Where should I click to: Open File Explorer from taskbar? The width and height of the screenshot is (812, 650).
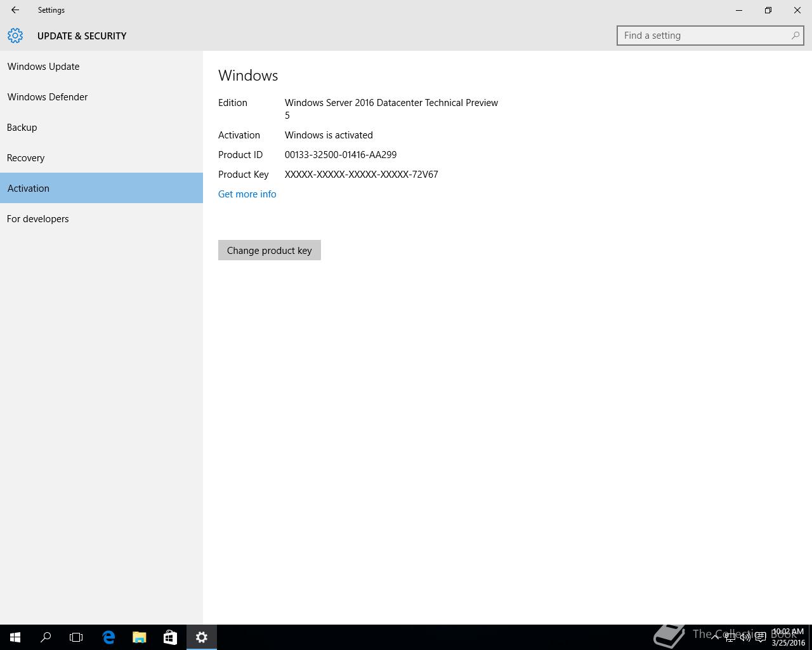coord(139,637)
